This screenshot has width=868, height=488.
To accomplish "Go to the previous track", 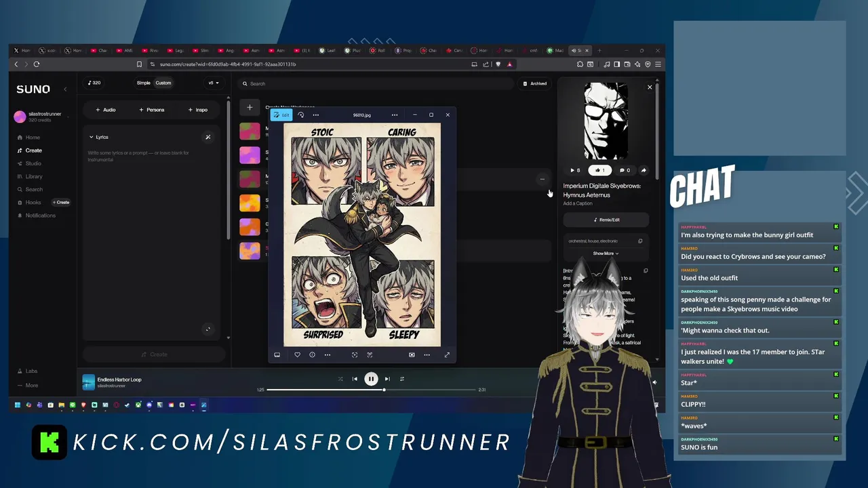I will point(355,379).
